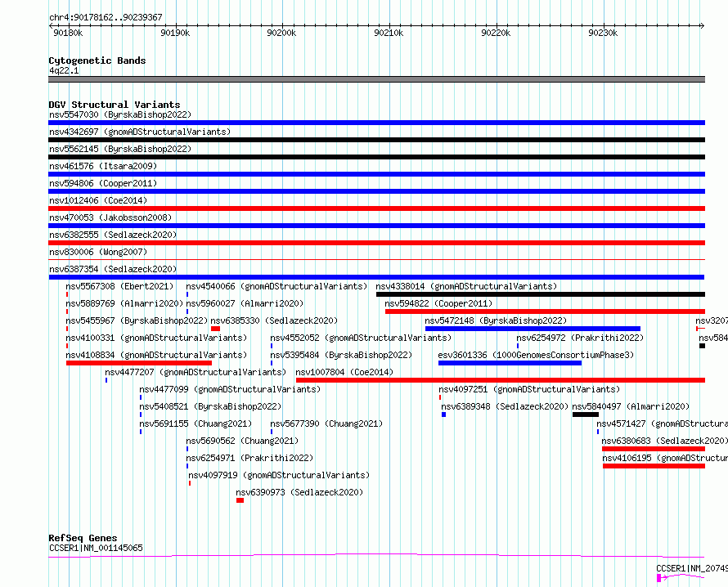Click nsv5840497 (Almarri2020) label

tap(631, 406)
